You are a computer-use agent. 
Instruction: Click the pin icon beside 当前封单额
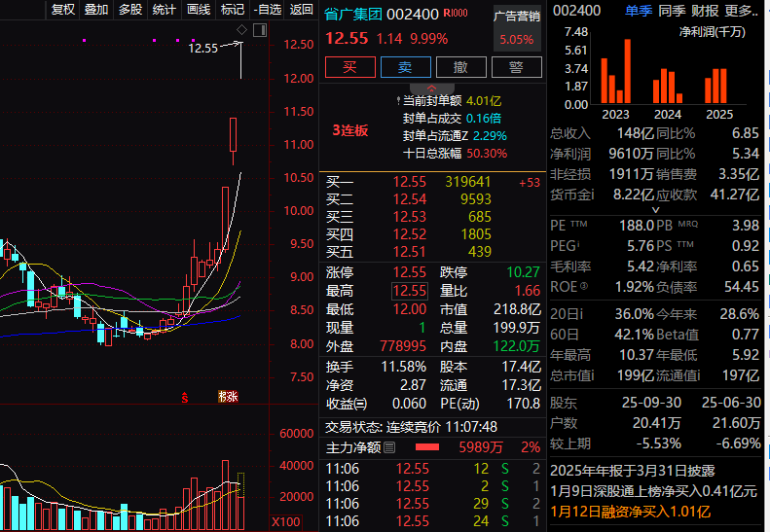[398, 100]
